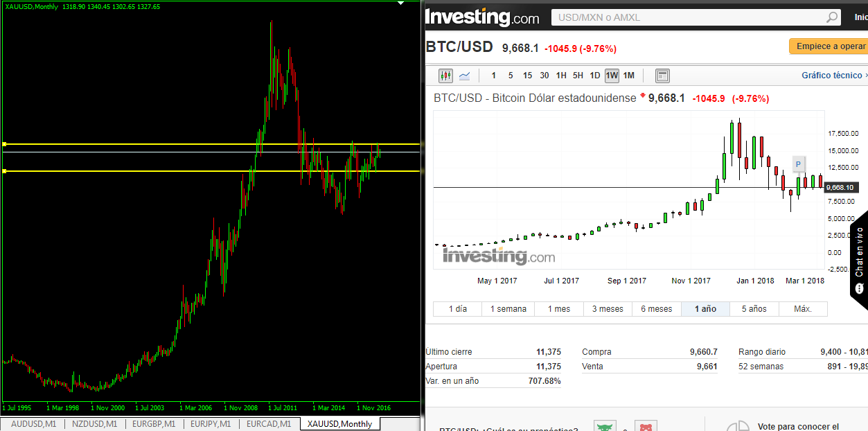Click the Último cierre value 11,375
868x431 pixels.
click(549, 352)
